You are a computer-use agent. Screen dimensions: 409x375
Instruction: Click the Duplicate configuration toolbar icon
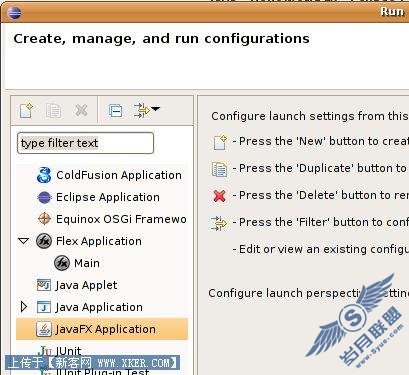click(x=54, y=110)
